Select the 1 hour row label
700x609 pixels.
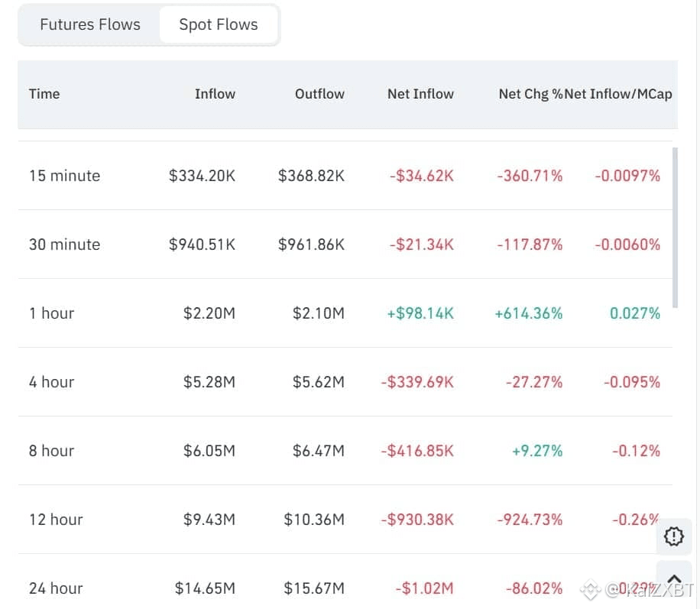click(x=51, y=313)
